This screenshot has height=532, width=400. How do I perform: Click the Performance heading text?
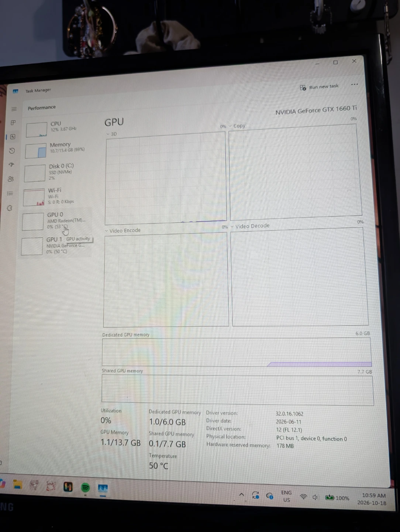coord(42,108)
